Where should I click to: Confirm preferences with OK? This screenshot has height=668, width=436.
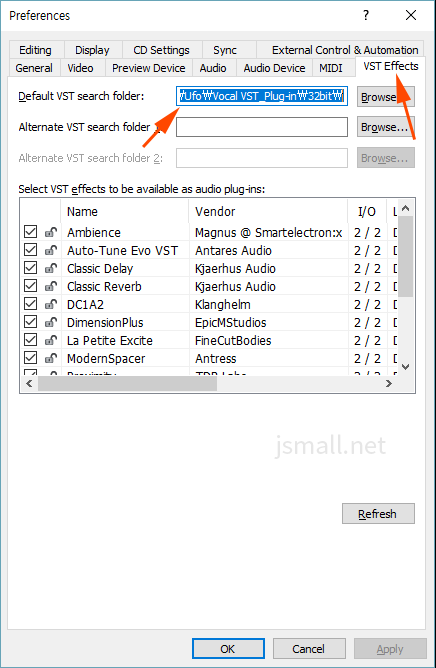pos(228,649)
